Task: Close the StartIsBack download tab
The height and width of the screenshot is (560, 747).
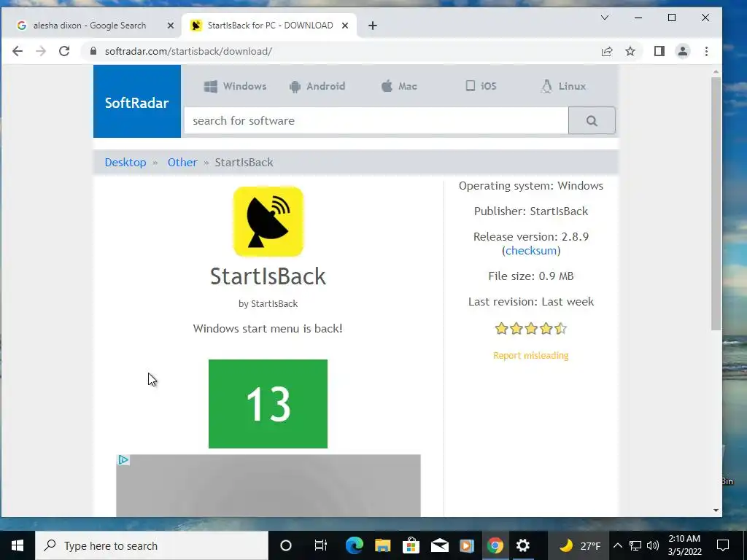Action: pos(345,26)
